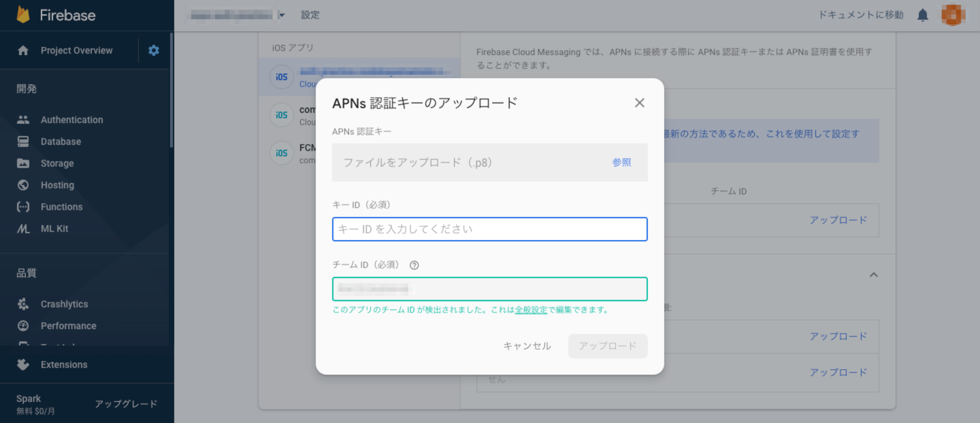Screen dimensions: 980x423
Task: Select the first iOS app icon
Action: point(281,77)
